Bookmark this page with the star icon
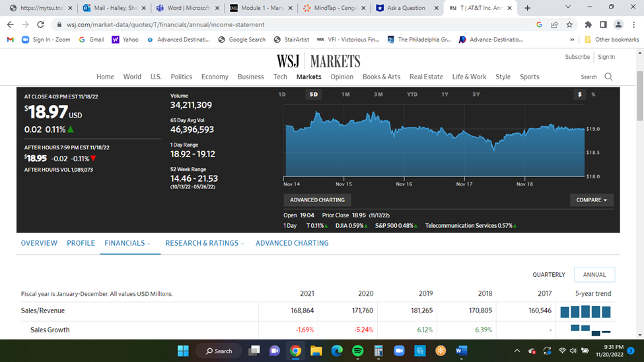Screen dimensions: 644x362 (569, 24)
